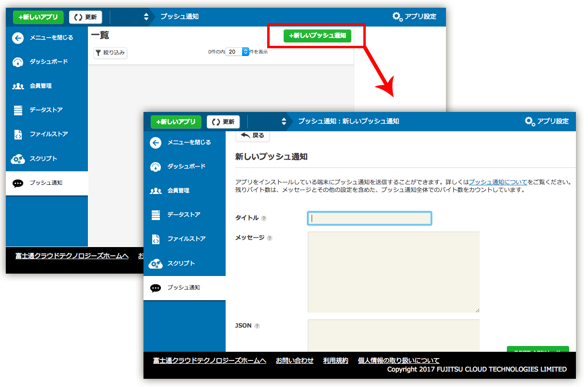
Task: Click +新しいプッシュ通知 green button
Action: 317,36
